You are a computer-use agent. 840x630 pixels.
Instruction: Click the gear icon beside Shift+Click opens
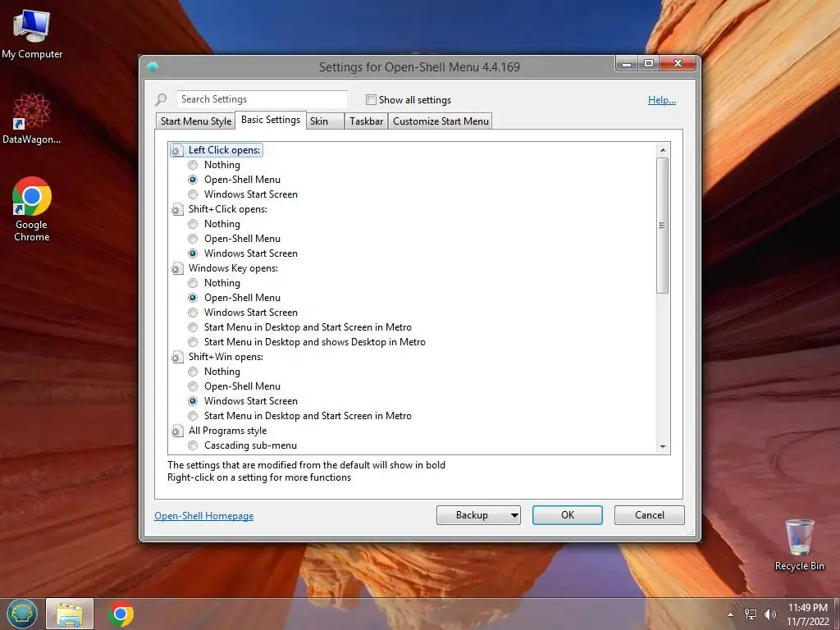[177, 209]
